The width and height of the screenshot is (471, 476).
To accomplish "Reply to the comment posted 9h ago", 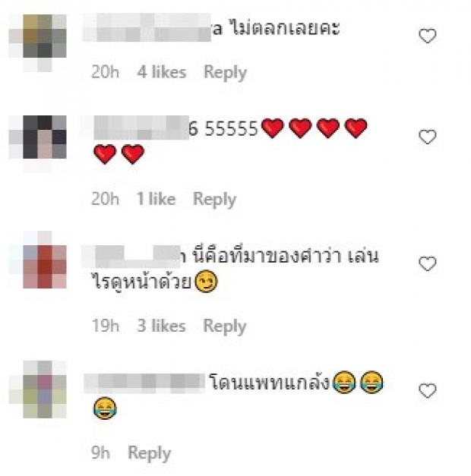I will point(149,453).
